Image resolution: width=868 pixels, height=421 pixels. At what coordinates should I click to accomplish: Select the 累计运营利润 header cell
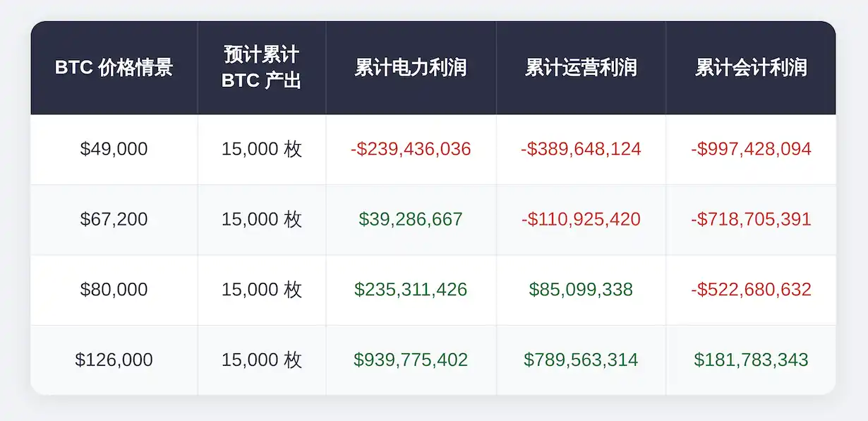(581, 68)
